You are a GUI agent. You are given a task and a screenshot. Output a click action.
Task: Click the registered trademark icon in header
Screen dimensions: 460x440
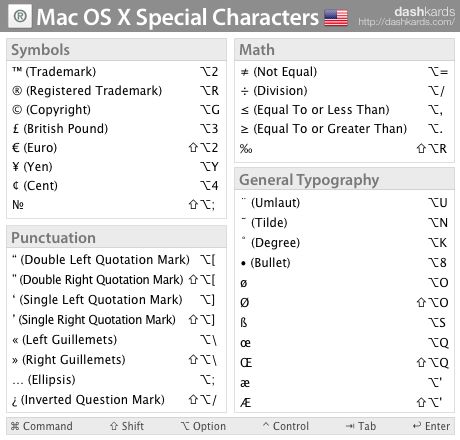[x=20, y=16]
